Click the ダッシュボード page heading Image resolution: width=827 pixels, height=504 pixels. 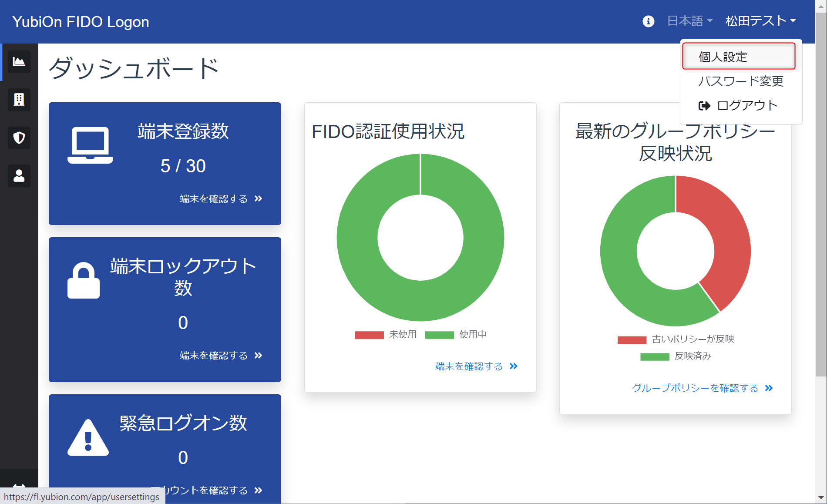coord(133,69)
